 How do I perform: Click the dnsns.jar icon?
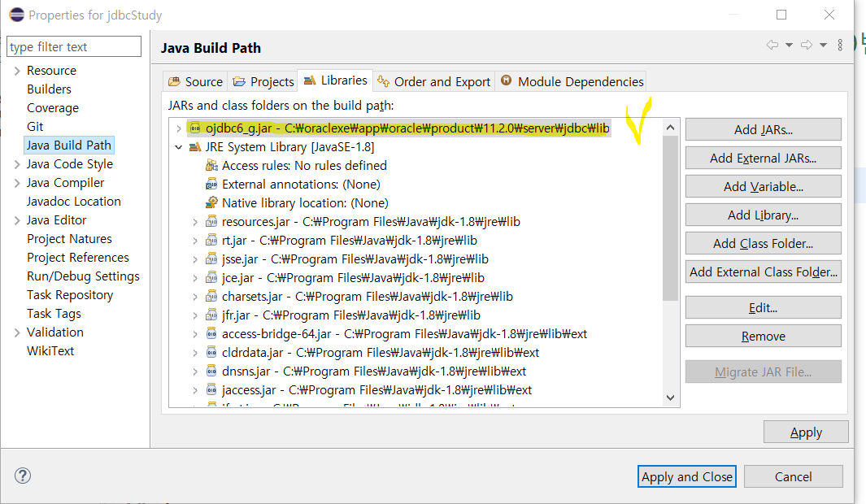pyautogui.click(x=211, y=371)
